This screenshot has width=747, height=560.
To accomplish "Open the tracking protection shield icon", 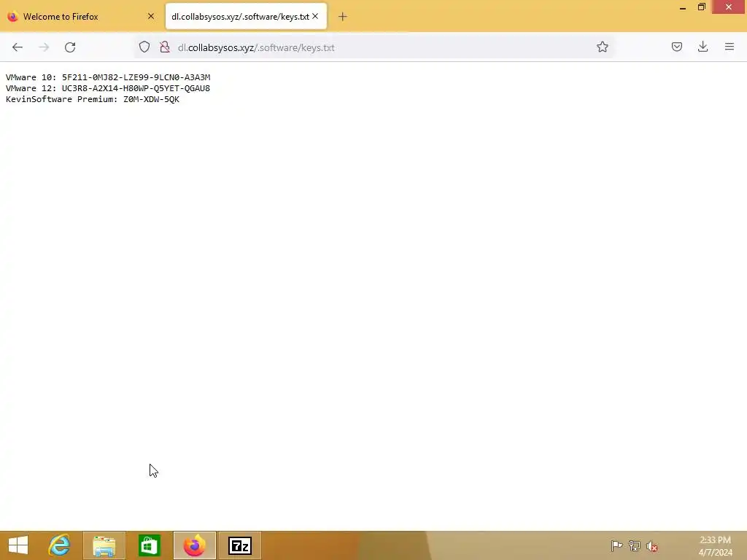I will click(x=144, y=47).
